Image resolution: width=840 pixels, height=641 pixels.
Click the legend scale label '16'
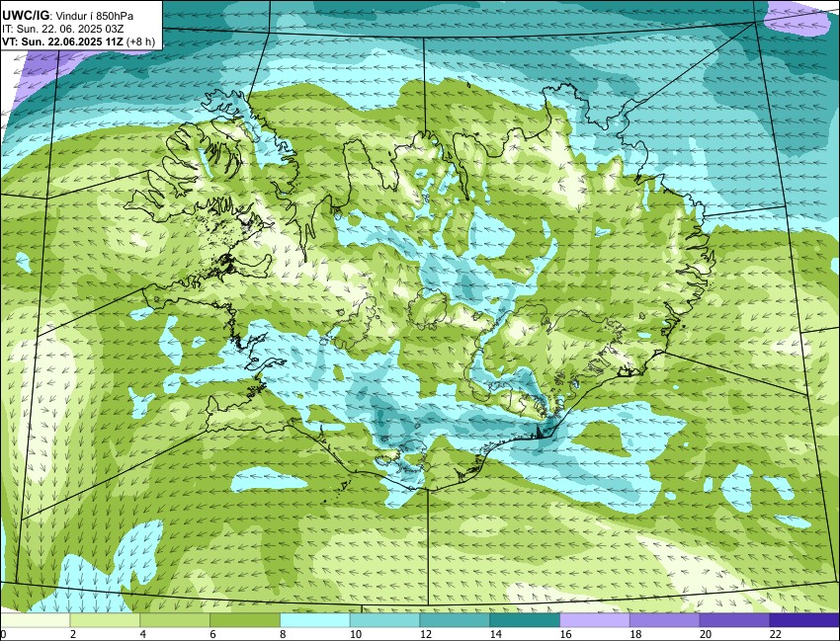pyautogui.click(x=565, y=634)
